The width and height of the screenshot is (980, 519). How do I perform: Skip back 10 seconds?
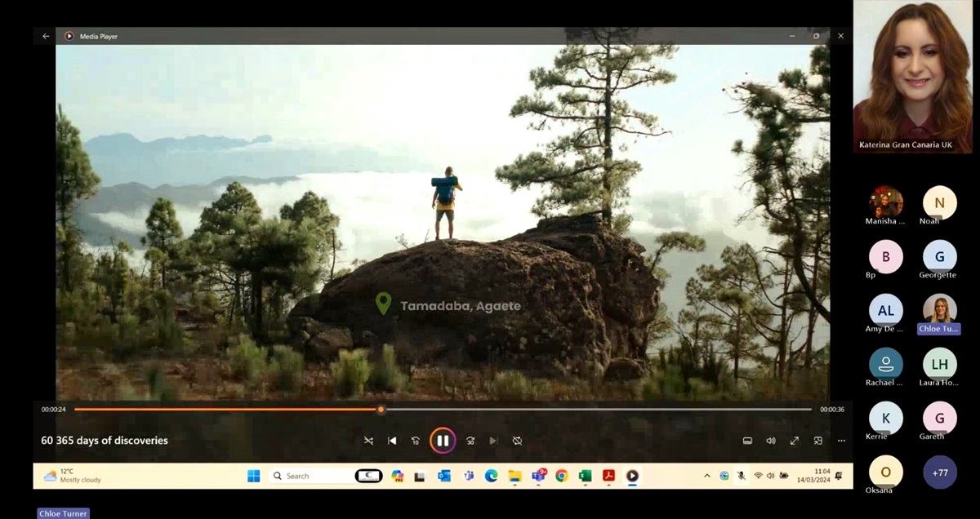(416, 441)
